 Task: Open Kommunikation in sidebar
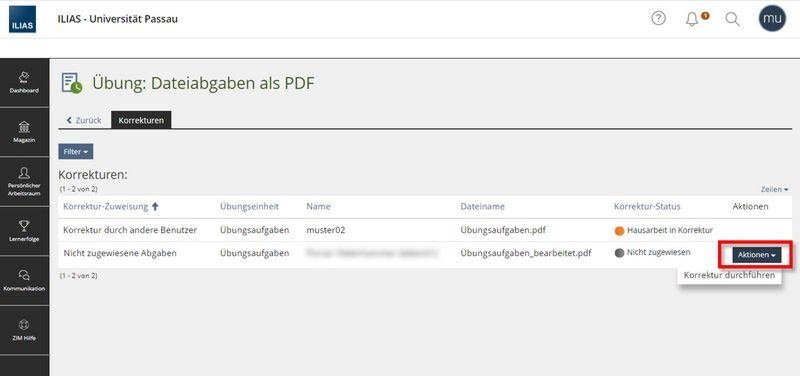[x=24, y=281]
